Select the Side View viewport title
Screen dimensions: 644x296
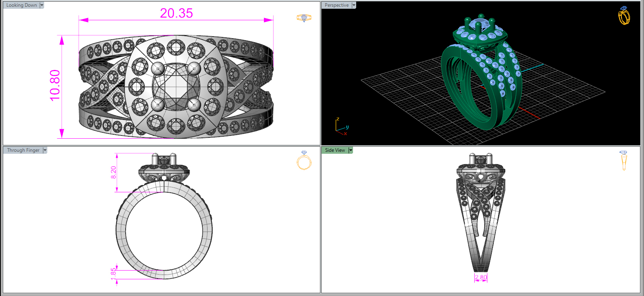click(335, 150)
